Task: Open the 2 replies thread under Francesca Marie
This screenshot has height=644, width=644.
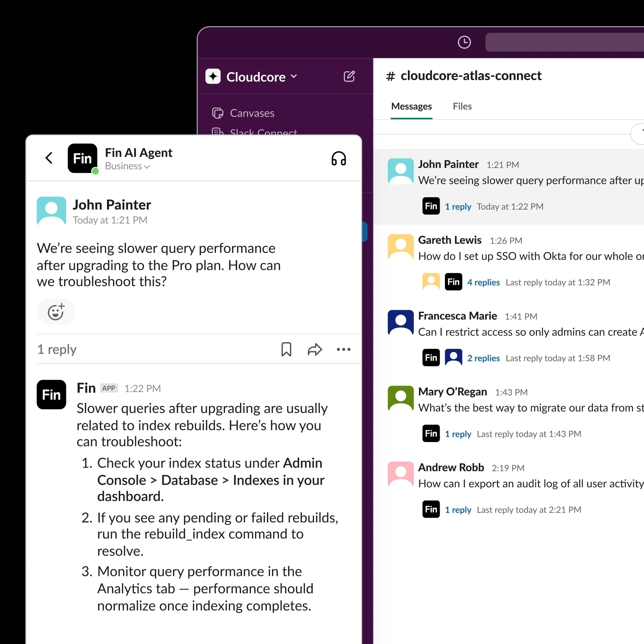Action: point(483,358)
